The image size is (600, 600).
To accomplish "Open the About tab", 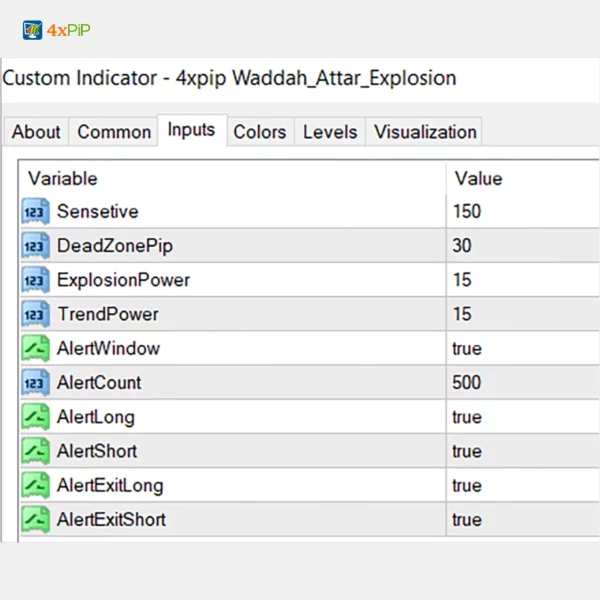I will [x=36, y=132].
